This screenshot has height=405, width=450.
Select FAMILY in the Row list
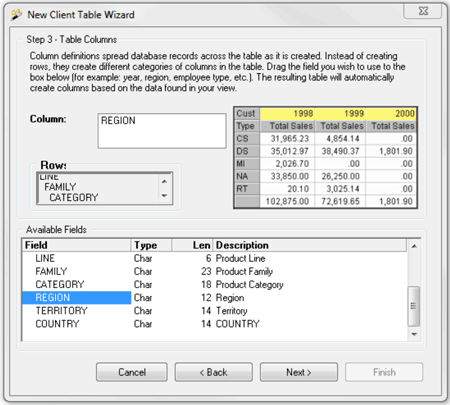(x=60, y=187)
